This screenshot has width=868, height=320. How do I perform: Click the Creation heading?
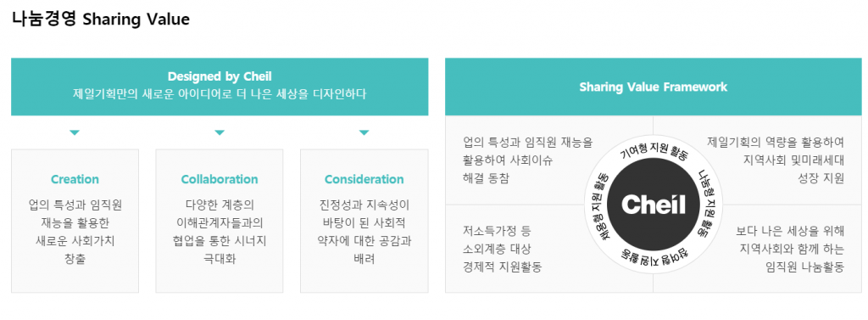[x=75, y=179]
